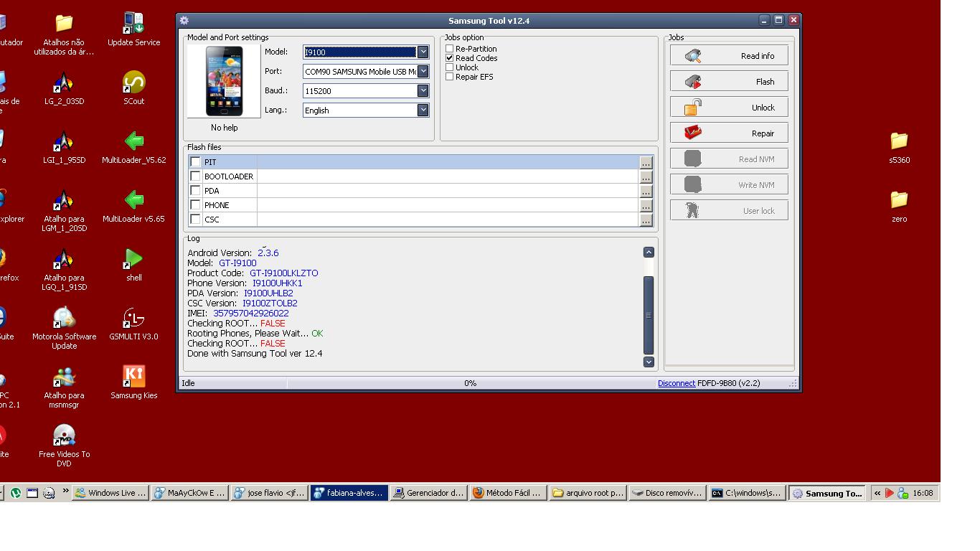Switch to 'Disco removív...' taskbar window
Viewport: 980px width, 551px height.
(x=668, y=493)
